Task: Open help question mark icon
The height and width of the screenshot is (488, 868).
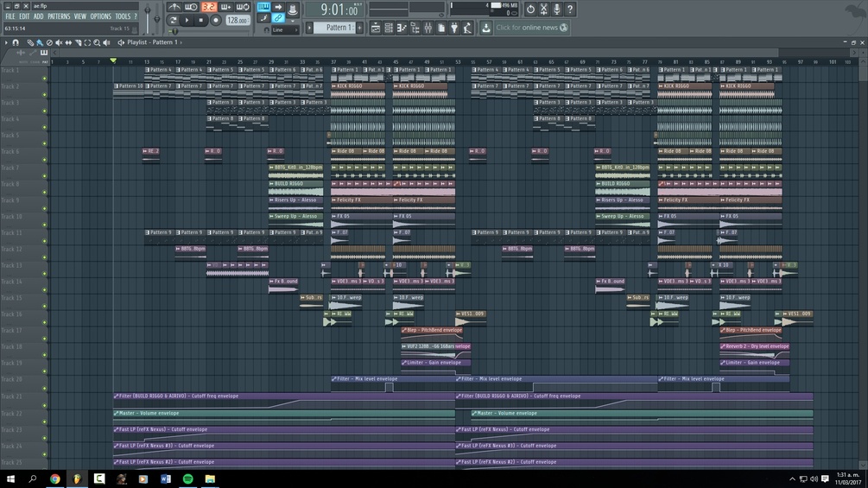Action: coord(570,9)
